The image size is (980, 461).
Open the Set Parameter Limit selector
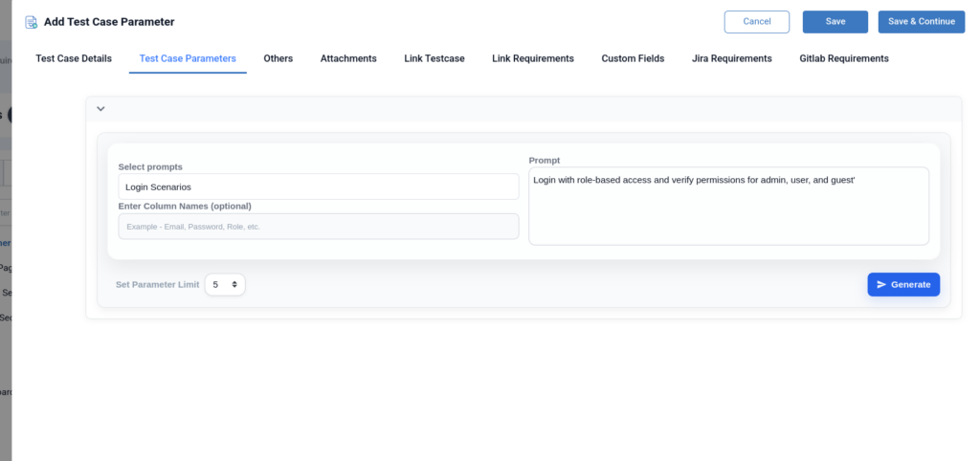click(225, 285)
